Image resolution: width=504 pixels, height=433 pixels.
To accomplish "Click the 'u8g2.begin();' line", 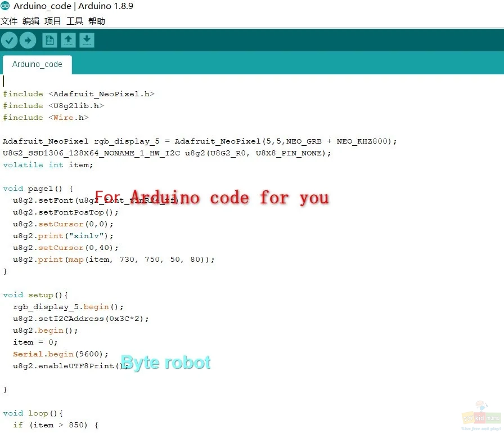I will (46, 331).
